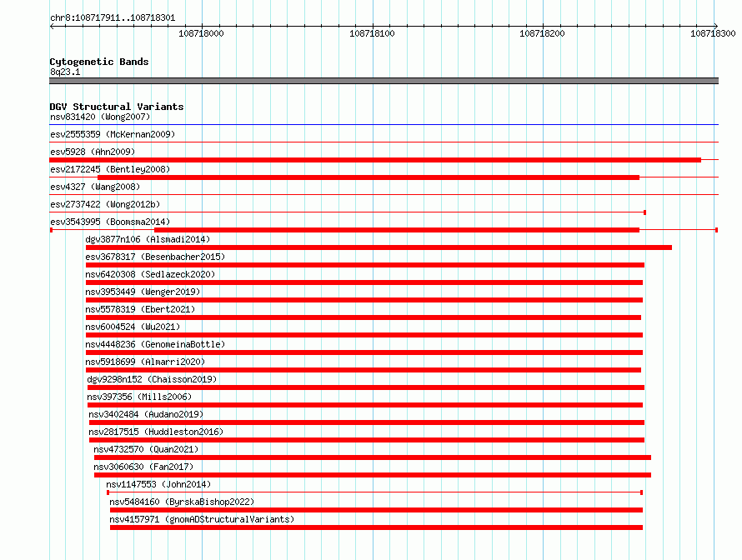Click dgv9298n152 (Chaisson2019) label
742x560 pixels.
click(x=152, y=379)
